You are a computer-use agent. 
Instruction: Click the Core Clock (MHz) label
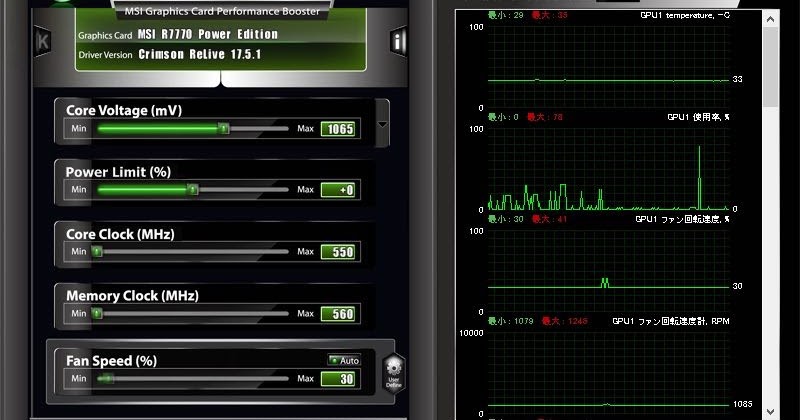[120, 234]
